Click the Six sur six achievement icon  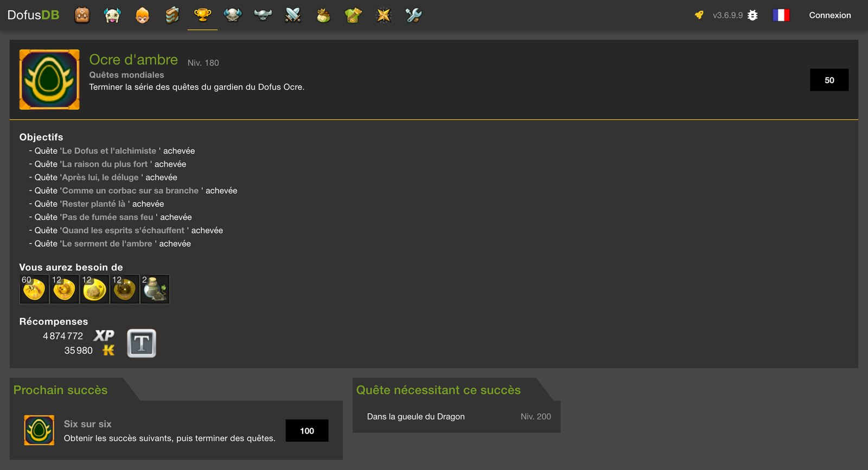[39, 430]
